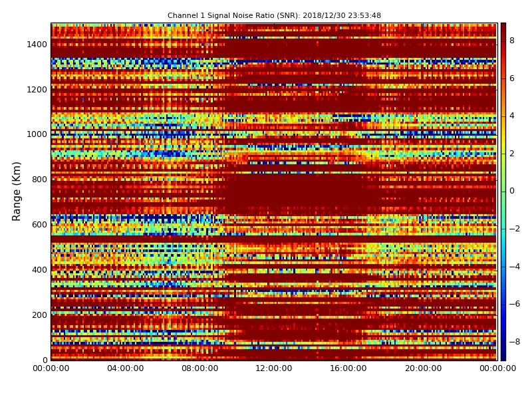Select the 400 range tick label
Image resolution: width=532 pixels, height=399 pixels.
tap(39, 270)
